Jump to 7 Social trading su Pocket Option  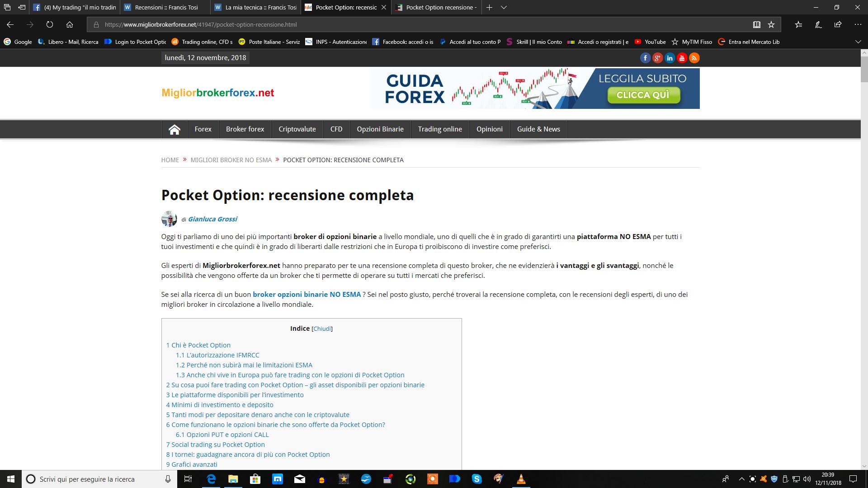click(x=215, y=445)
